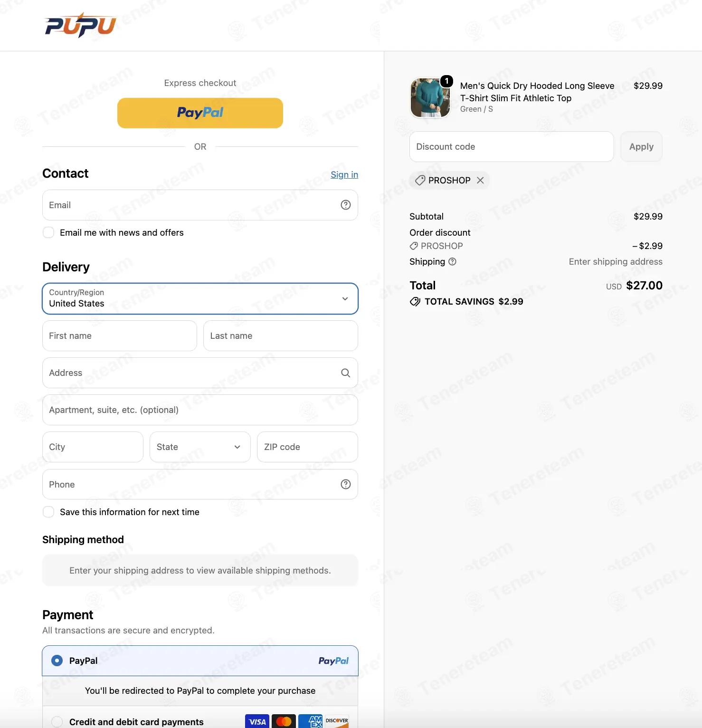Open the Country/Region dropdown

point(200,298)
